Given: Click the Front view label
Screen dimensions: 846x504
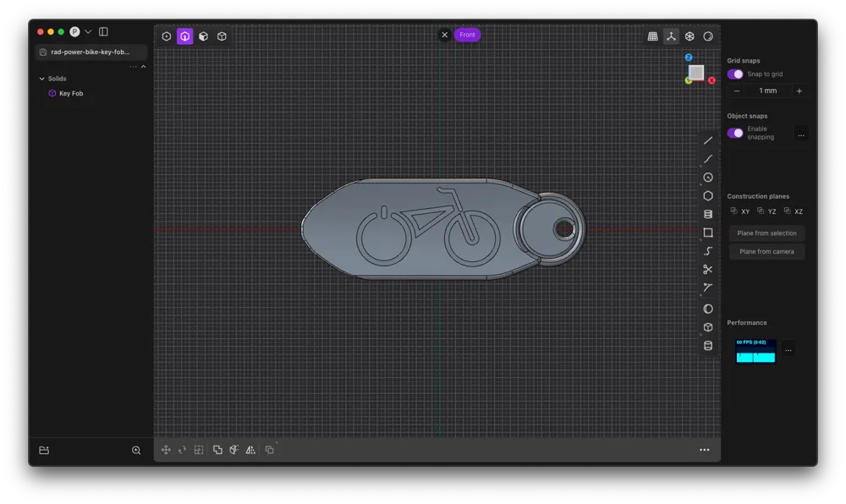Looking at the screenshot, I should [467, 34].
